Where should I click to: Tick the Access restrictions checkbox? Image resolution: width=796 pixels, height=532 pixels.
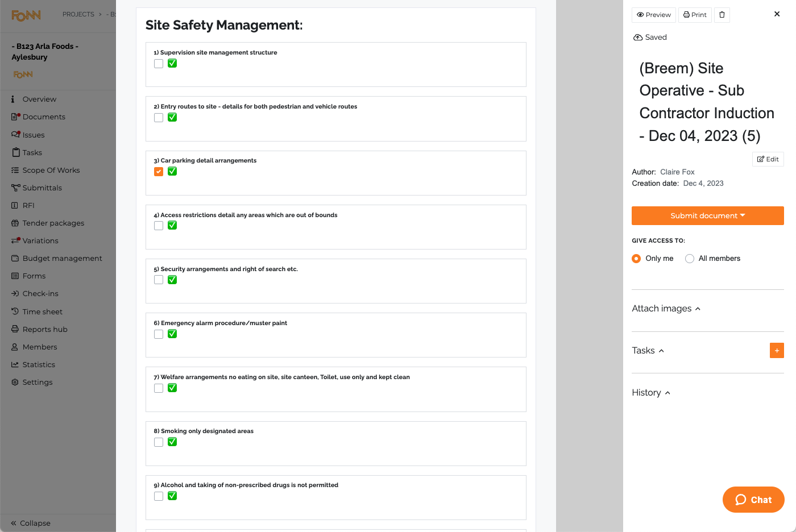tap(159, 226)
